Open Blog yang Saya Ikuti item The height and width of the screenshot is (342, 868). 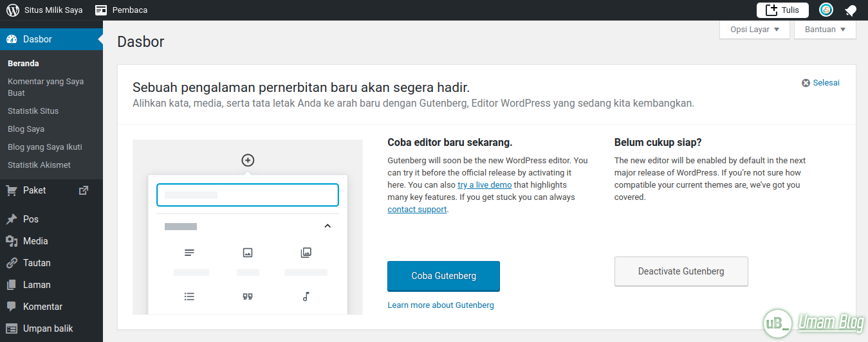tap(45, 147)
